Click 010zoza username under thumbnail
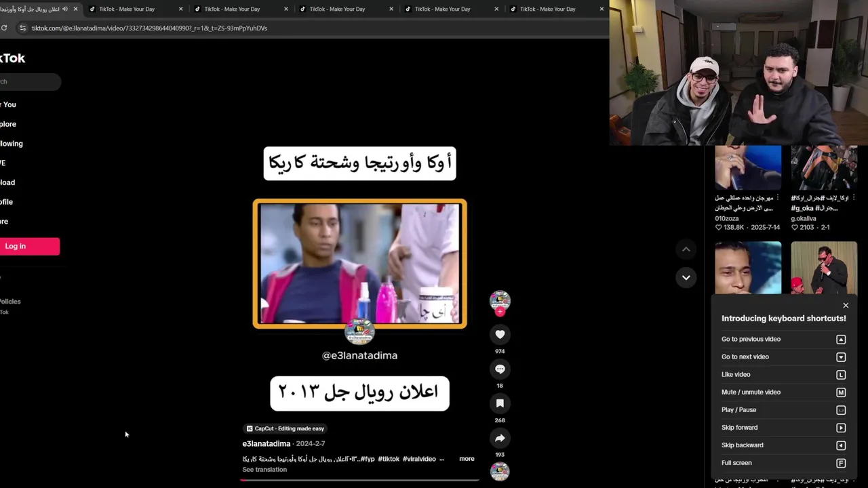This screenshot has height=488, width=868. [x=726, y=218]
